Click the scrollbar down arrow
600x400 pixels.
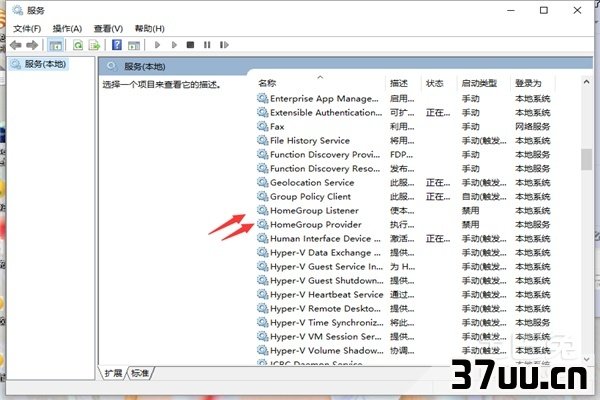coord(586,359)
